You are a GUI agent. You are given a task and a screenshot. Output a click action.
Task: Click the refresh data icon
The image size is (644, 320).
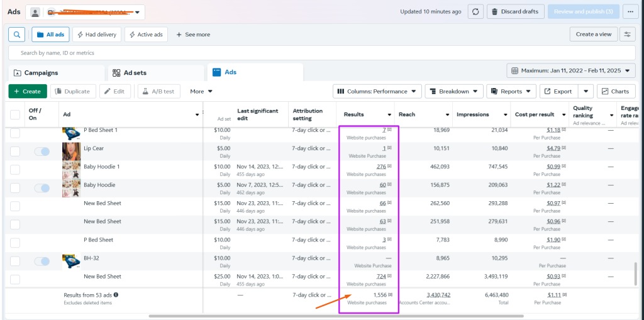point(476,12)
